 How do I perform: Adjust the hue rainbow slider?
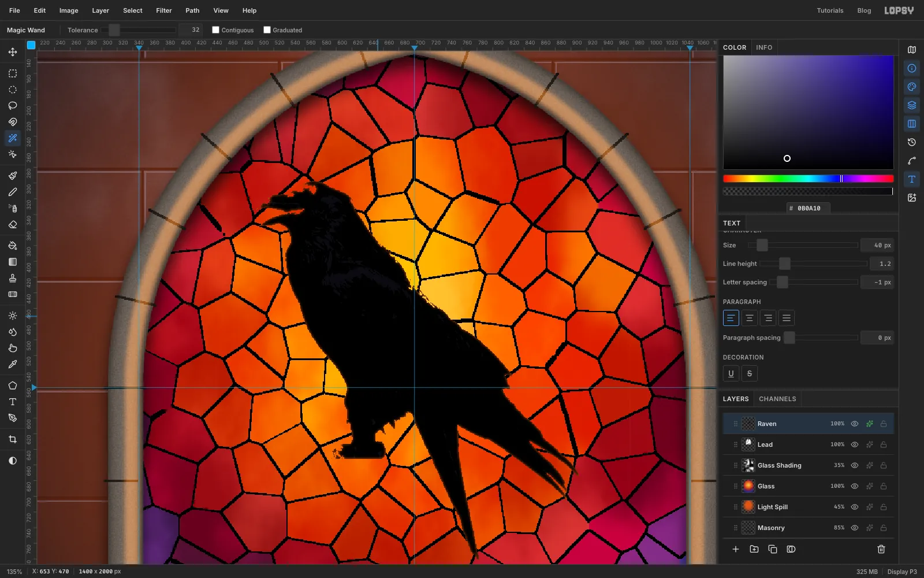coord(808,179)
